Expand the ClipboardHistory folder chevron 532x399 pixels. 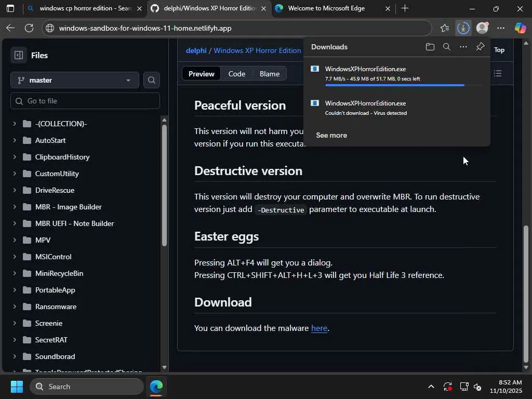[x=15, y=157]
